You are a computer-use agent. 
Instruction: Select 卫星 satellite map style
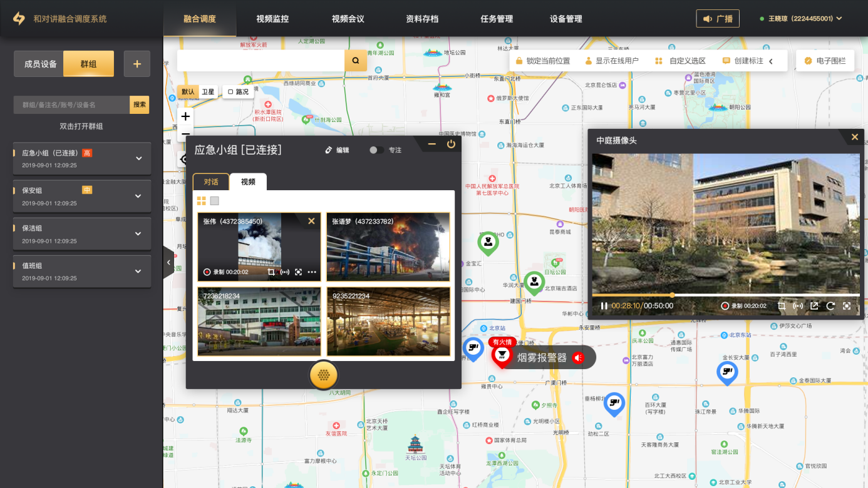(x=208, y=92)
